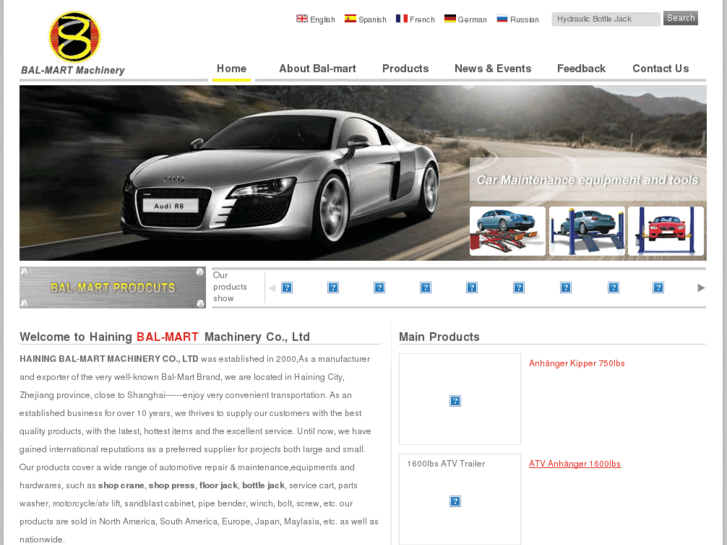Screen dimensions: 727x545
Task: Switch site language to French
Action: pyautogui.click(x=422, y=19)
